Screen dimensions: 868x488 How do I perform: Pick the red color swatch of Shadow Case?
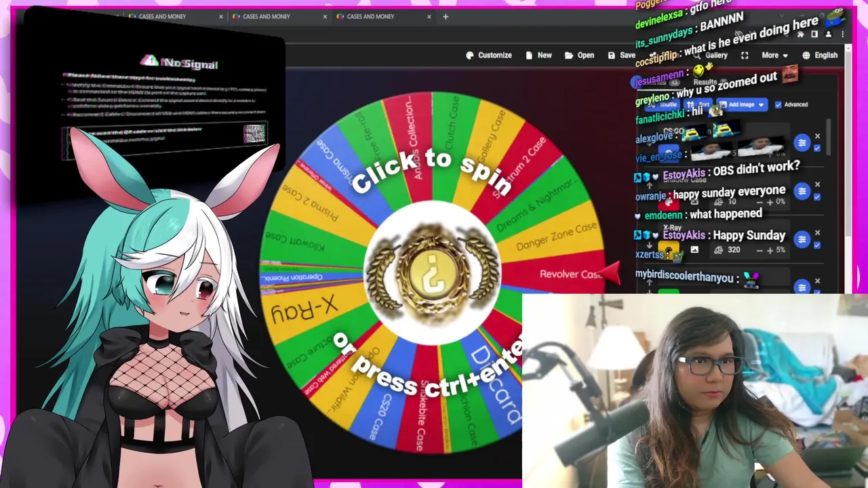click(x=669, y=203)
